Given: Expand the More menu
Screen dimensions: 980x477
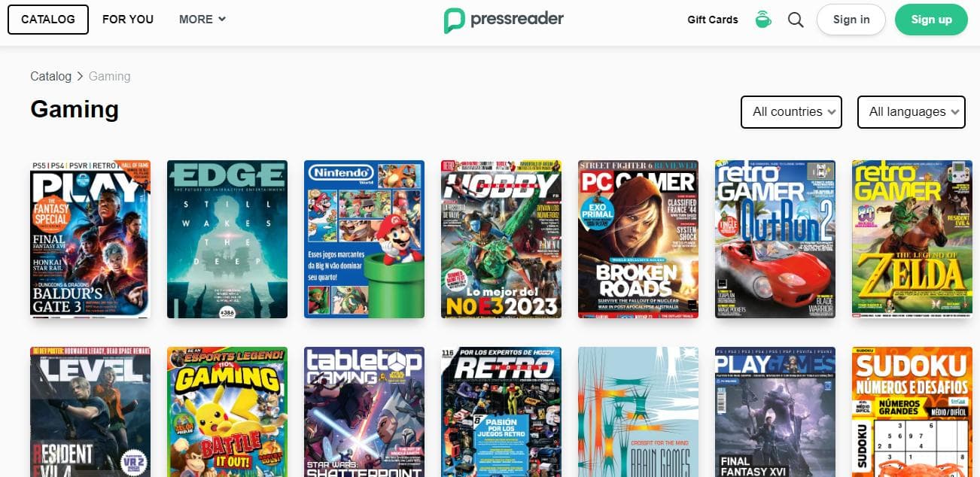Looking at the screenshot, I should coord(202,20).
